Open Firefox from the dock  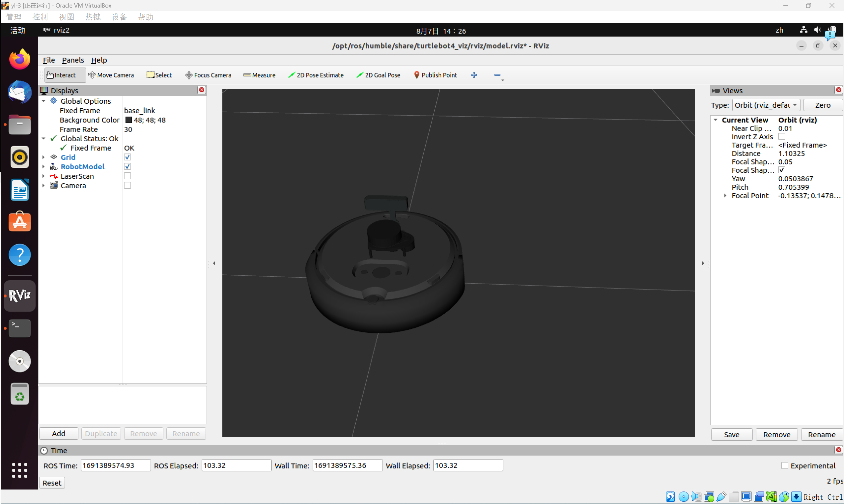coord(19,59)
